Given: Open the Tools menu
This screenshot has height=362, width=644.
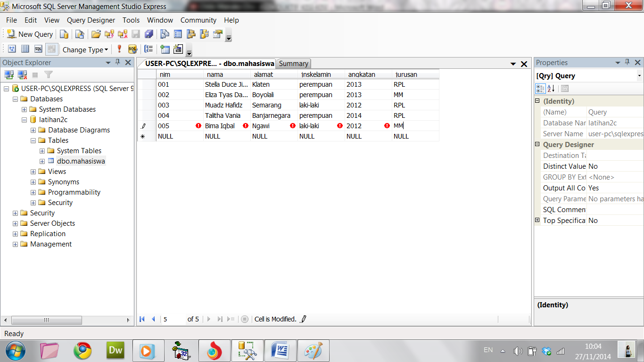Looking at the screenshot, I should click(131, 20).
